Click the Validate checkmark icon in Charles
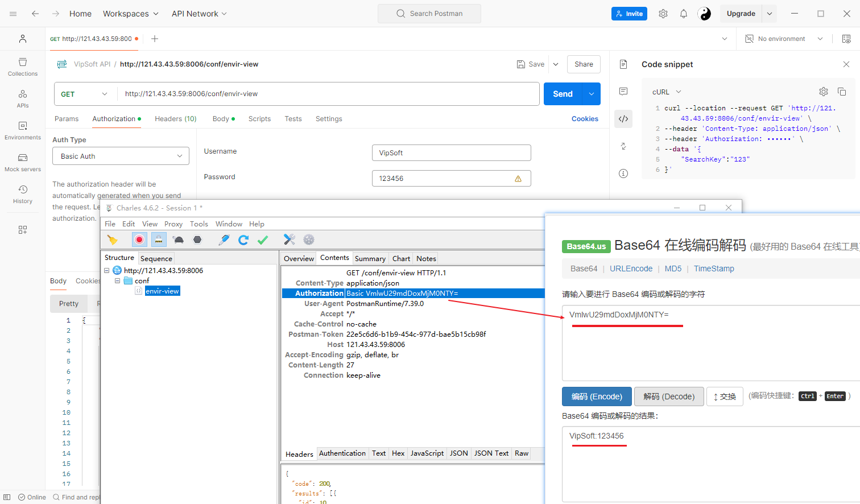 263,239
